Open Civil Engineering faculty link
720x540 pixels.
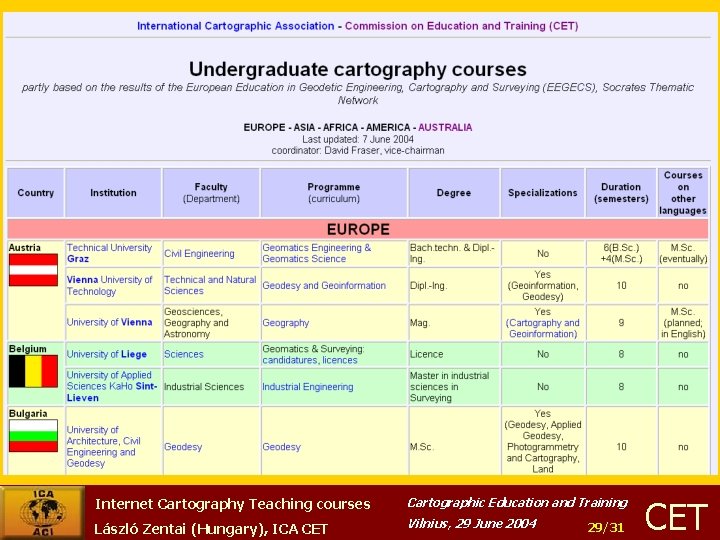(x=199, y=253)
